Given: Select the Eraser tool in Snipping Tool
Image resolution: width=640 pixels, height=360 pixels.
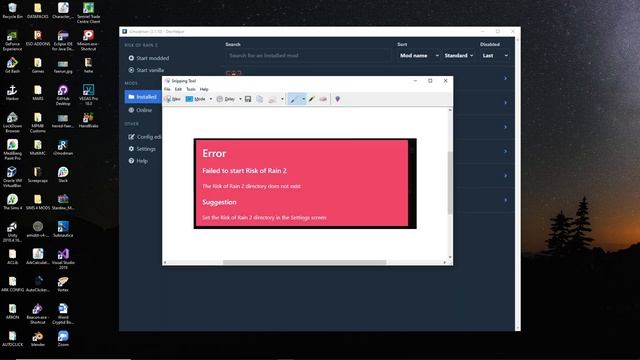Looking at the screenshot, I should pos(323,99).
